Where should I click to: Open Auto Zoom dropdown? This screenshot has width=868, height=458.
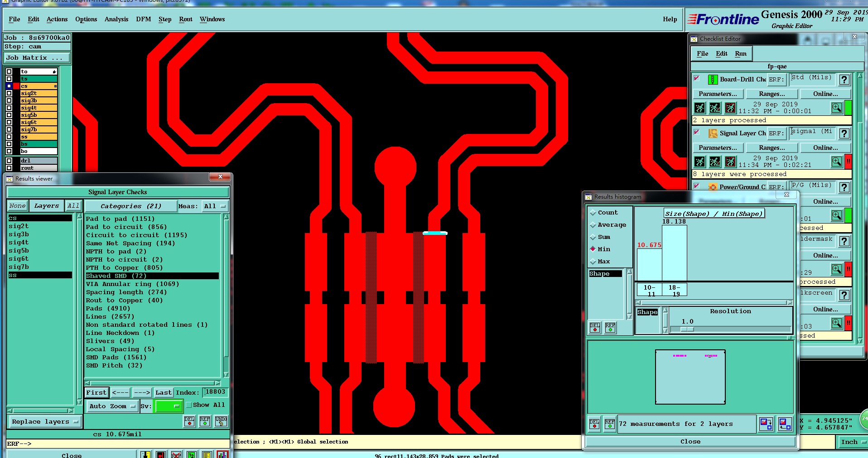pyautogui.click(x=112, y=406)
